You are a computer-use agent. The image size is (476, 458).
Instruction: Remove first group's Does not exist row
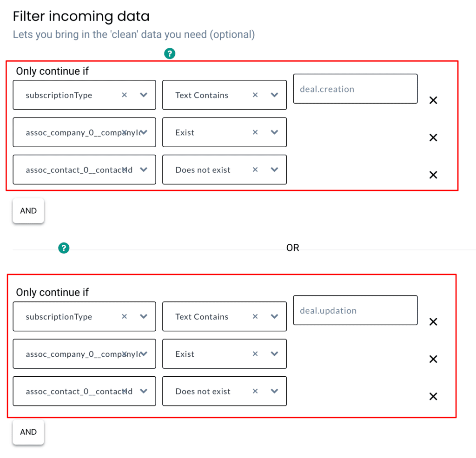433,175
